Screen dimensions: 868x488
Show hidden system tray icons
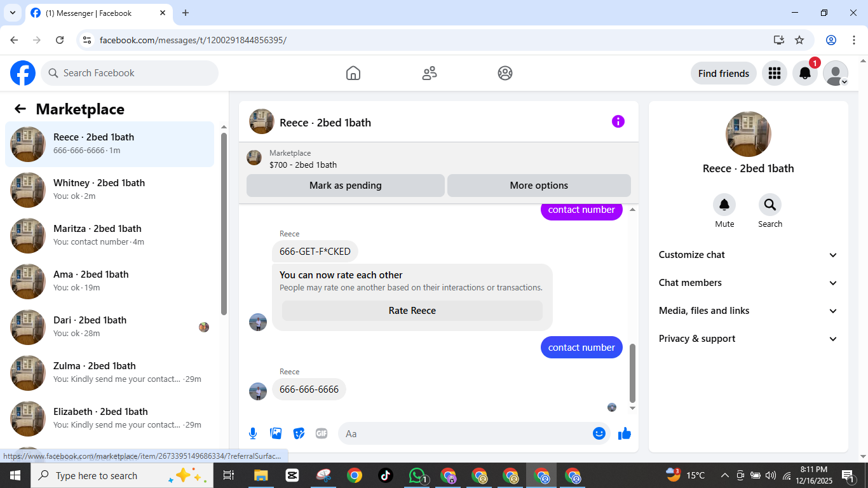(724, 475)
